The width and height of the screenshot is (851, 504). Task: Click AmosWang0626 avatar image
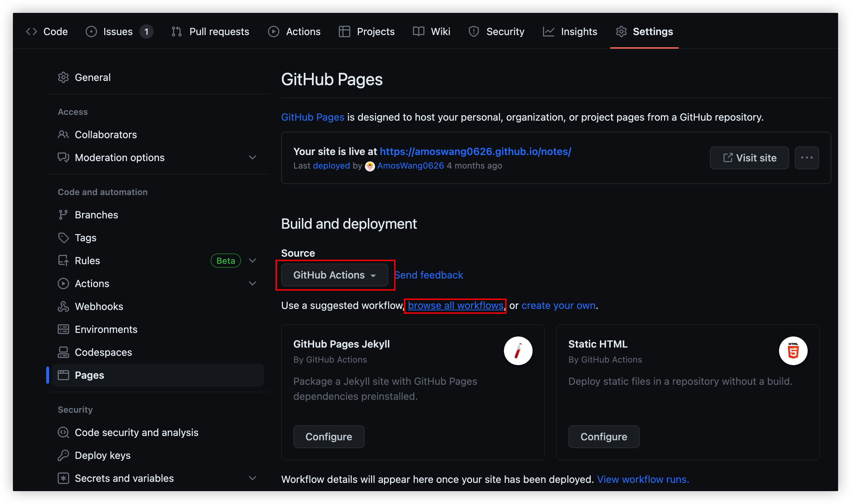(x=370, y=166)
